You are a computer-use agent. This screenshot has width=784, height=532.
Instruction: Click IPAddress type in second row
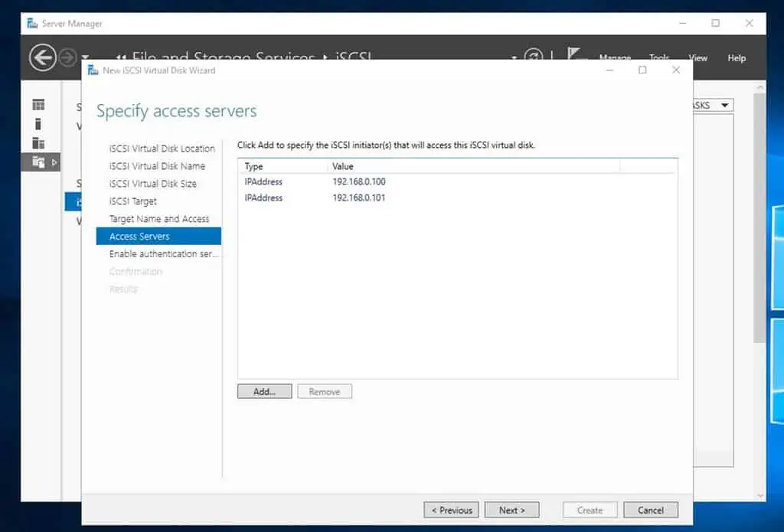click(x=263, y=197)
